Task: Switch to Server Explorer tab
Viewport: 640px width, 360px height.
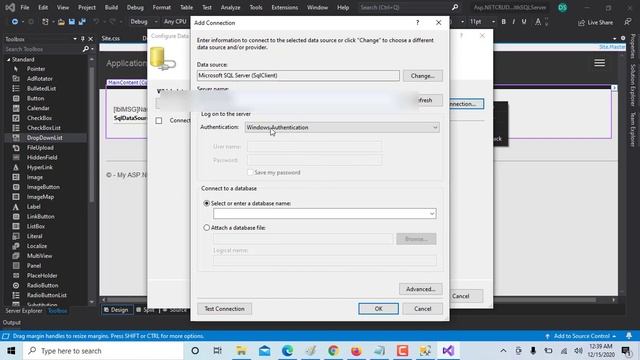Action: click(x=24, y=311)
